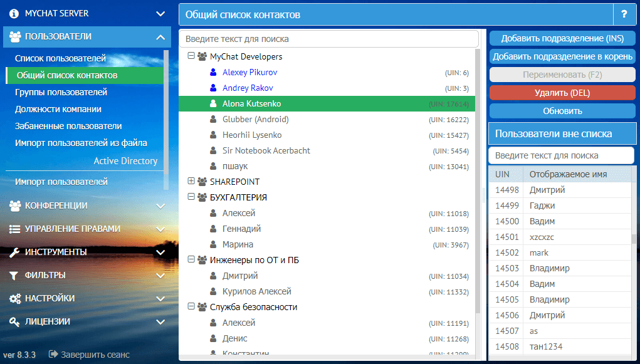Click the key icon for Лицензии
Screen dimensions: 640x364
pos(14,321)
